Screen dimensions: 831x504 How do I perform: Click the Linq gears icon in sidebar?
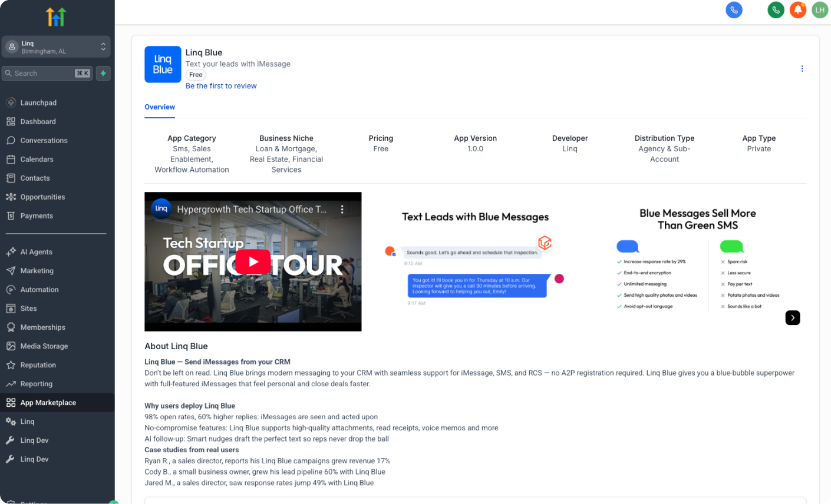[11, 421]
